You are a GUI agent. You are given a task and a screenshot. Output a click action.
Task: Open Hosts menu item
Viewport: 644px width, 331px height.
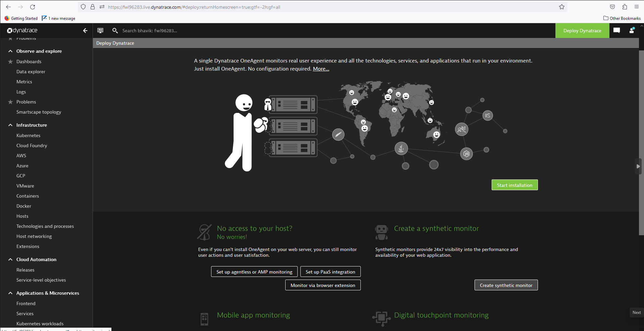[22, 216]
